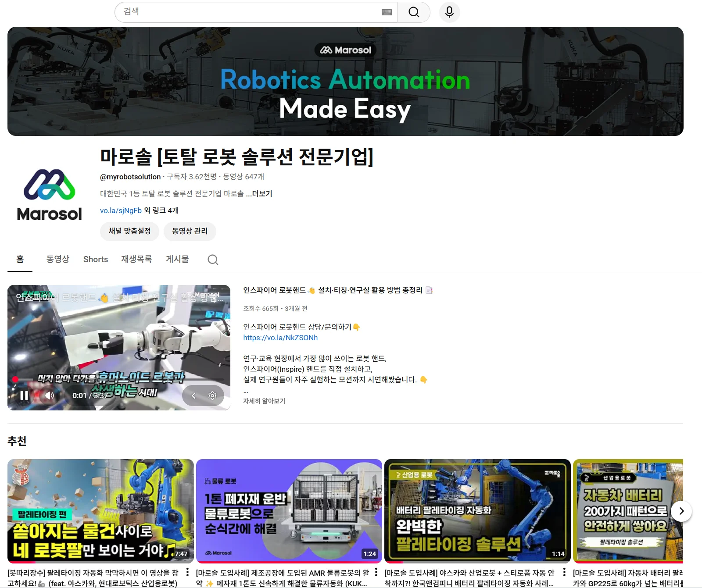Open the https://vo.la/NkZSONh link

pyautogui.click(x=280, y=338)
